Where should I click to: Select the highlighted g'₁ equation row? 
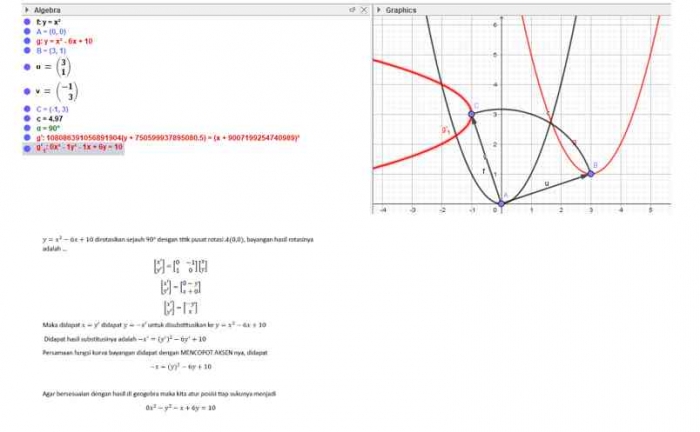(x=79, y=147)
